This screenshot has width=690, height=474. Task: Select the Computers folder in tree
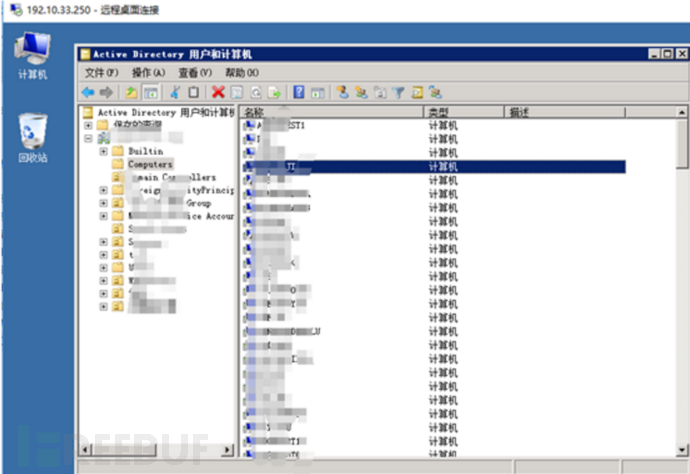pyautogui.click(x=150, y=164)
